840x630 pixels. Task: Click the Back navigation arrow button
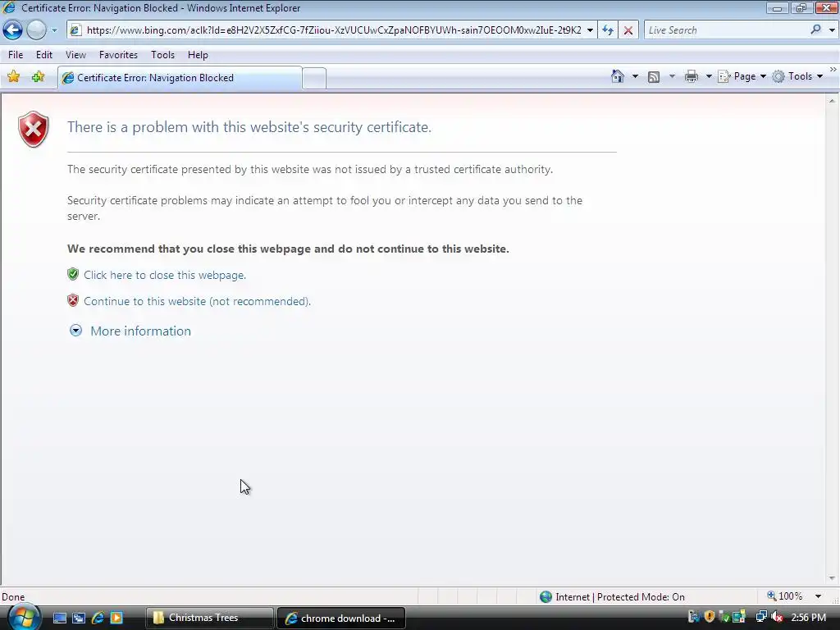13,30
